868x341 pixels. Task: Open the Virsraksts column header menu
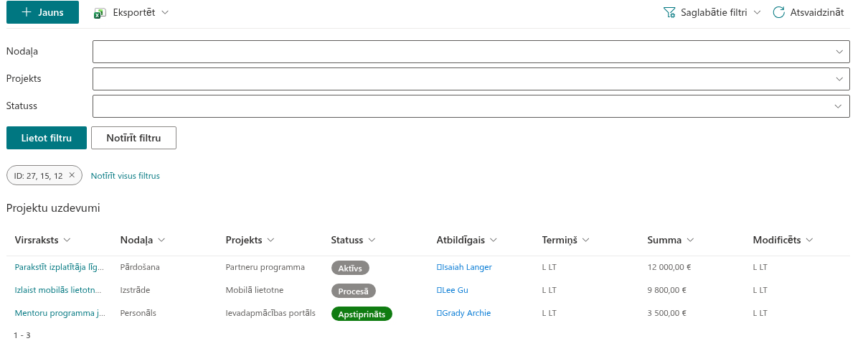(x=42, y=240)
